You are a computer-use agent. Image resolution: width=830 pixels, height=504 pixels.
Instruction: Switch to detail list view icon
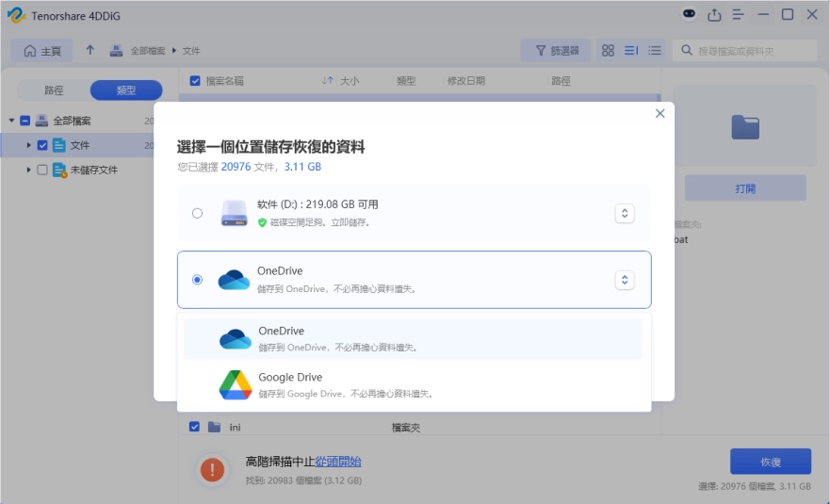(x=631, y=50)
